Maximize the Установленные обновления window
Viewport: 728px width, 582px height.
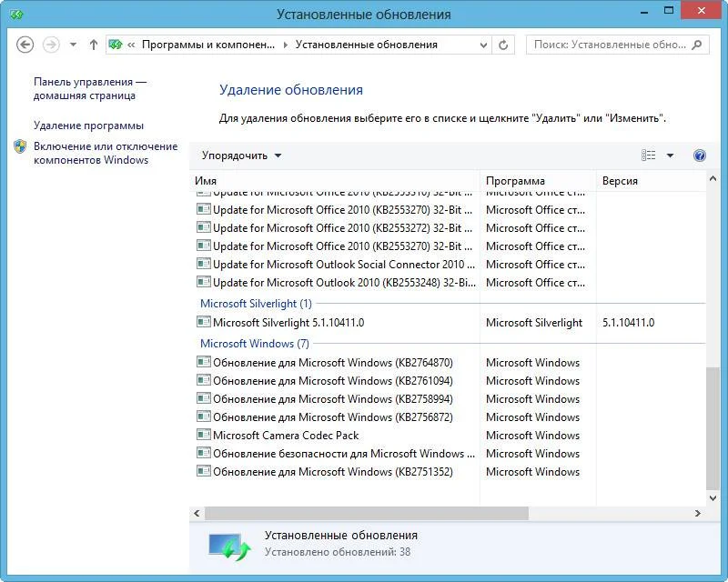(x=669, y=11)
